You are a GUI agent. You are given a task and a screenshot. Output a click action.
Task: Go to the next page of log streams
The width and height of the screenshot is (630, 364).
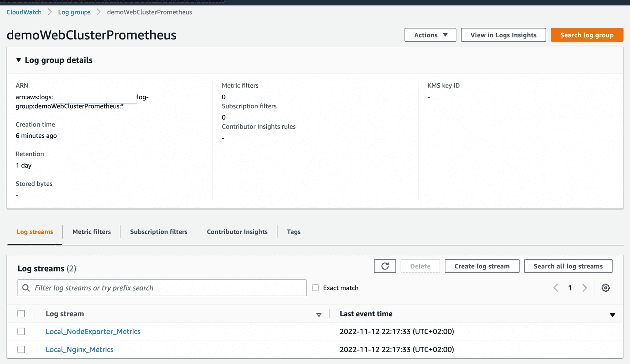[584, 288]
